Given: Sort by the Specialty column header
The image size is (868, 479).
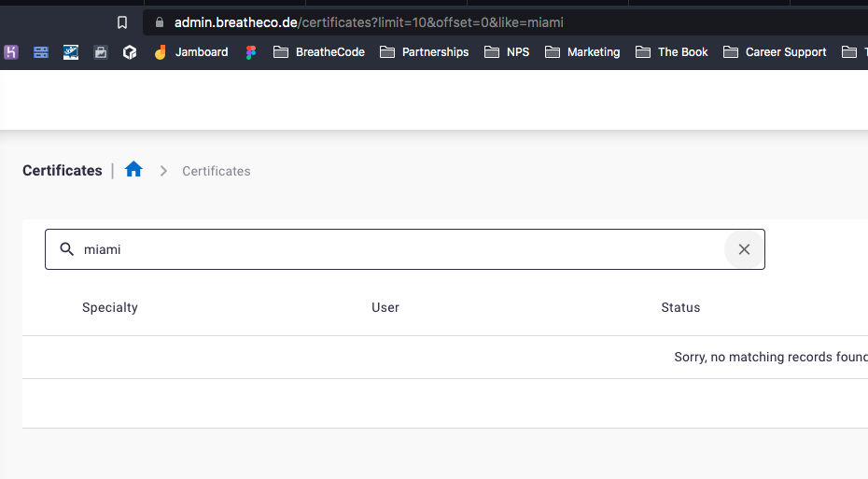Looking at the screenshot, I should click(x=109, y=307).
